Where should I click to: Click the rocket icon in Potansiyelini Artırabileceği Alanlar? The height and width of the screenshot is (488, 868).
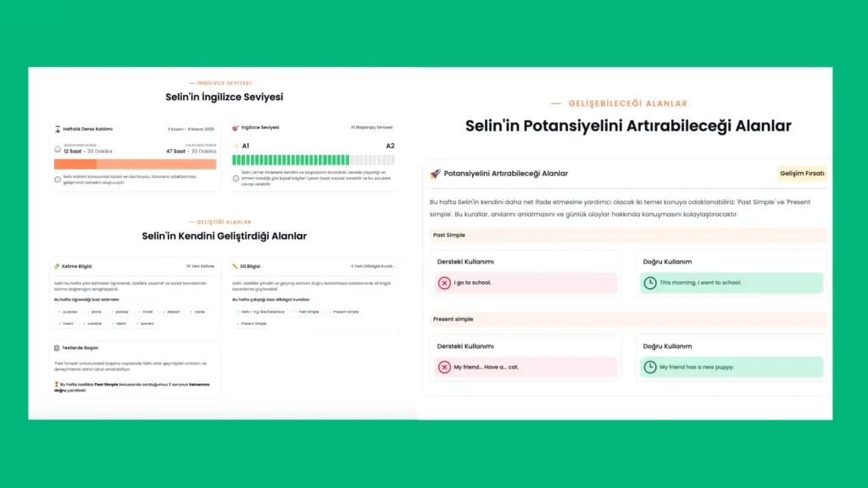[435, 173]
